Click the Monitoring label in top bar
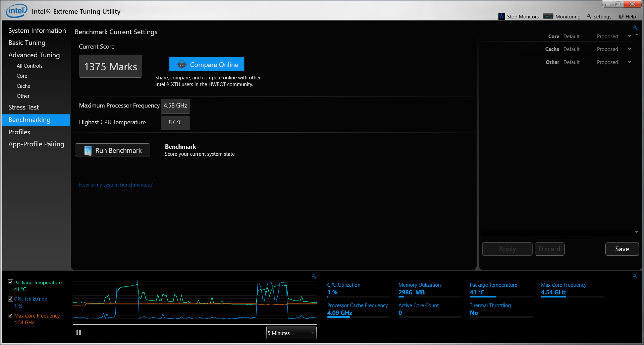This screenshot has width=644, height=345. tap(568, 16)
